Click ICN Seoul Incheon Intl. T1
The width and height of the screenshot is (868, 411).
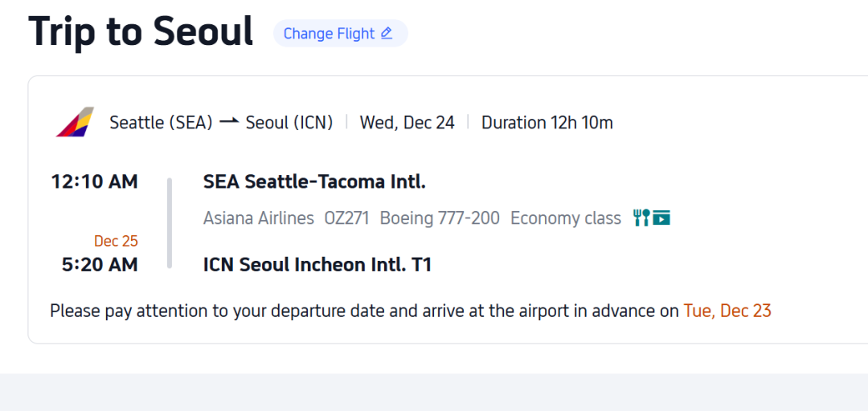317,265
